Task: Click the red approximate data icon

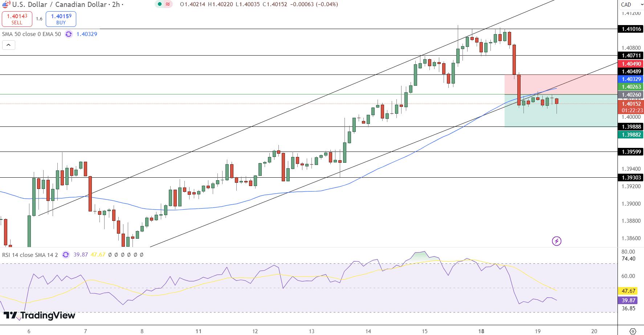Action: click(168, 4)
